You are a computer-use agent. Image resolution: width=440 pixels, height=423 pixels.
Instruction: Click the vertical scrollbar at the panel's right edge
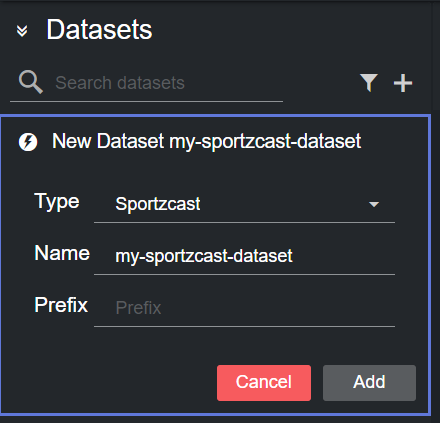(436, 57)
